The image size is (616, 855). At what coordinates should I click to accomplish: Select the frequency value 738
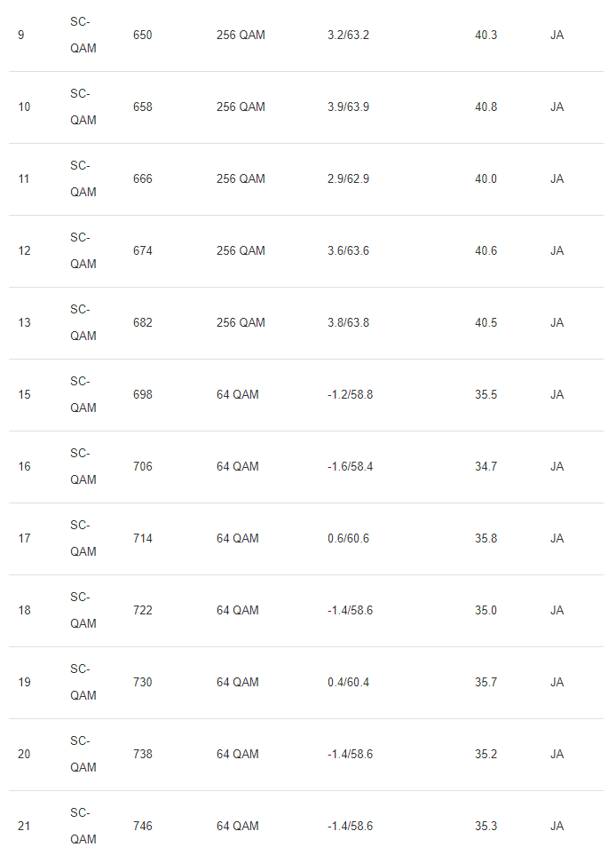coord(142,755)
